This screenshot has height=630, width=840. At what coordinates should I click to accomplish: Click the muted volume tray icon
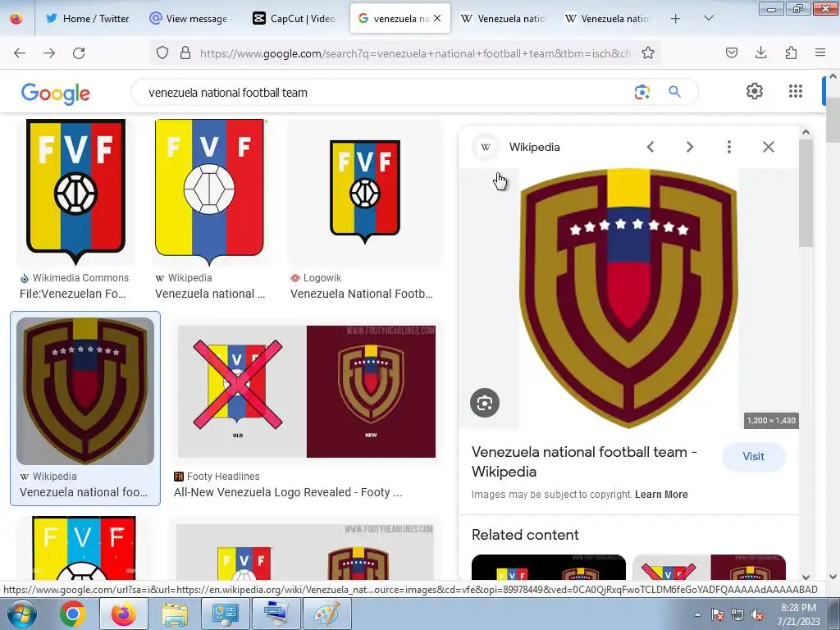tap(757, 614)
